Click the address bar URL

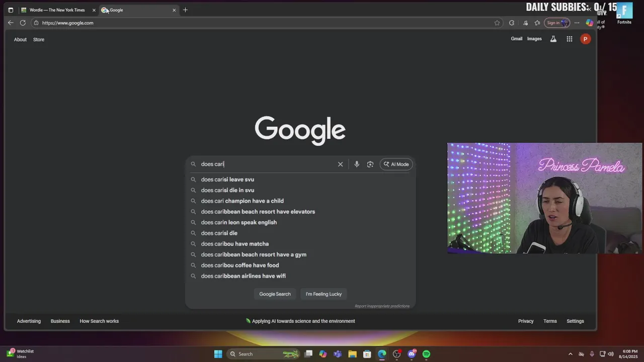[x=67, y=23]
